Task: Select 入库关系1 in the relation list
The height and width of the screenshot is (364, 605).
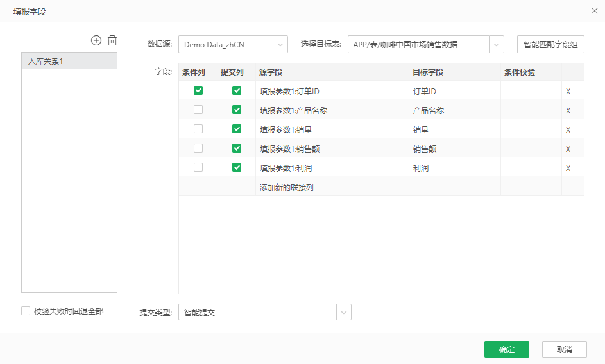Action: tap(69, 62)
